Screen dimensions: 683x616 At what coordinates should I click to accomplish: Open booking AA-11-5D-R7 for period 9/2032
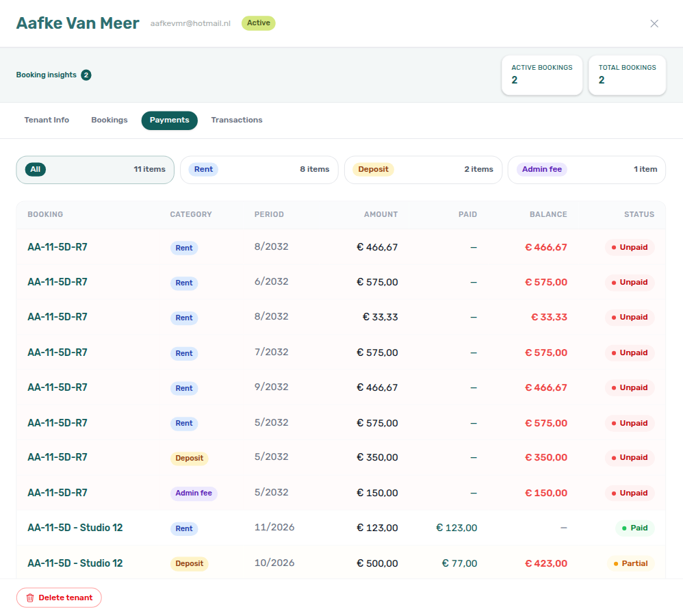[57, 387]
